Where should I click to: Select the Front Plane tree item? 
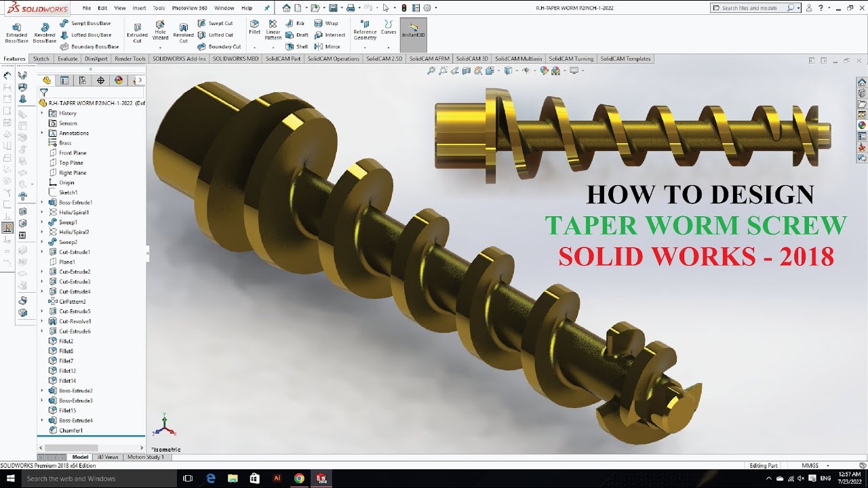pos(68,152)
